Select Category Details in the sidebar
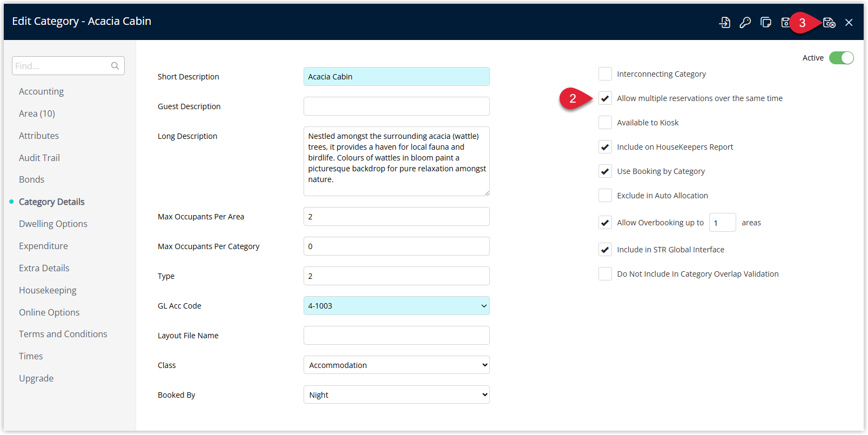This screenshot has width=868, height=435. [52, 202]
